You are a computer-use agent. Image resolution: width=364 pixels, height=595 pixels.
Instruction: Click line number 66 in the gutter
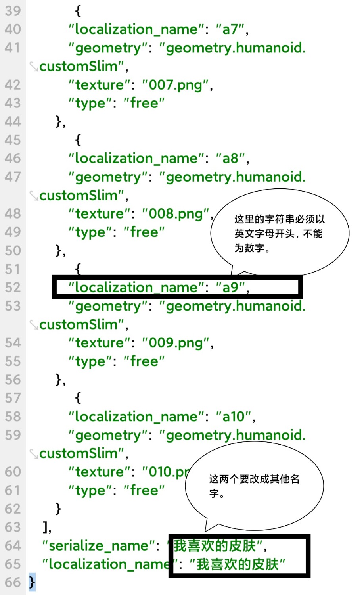pyautogui.click(x=13, y=583)
